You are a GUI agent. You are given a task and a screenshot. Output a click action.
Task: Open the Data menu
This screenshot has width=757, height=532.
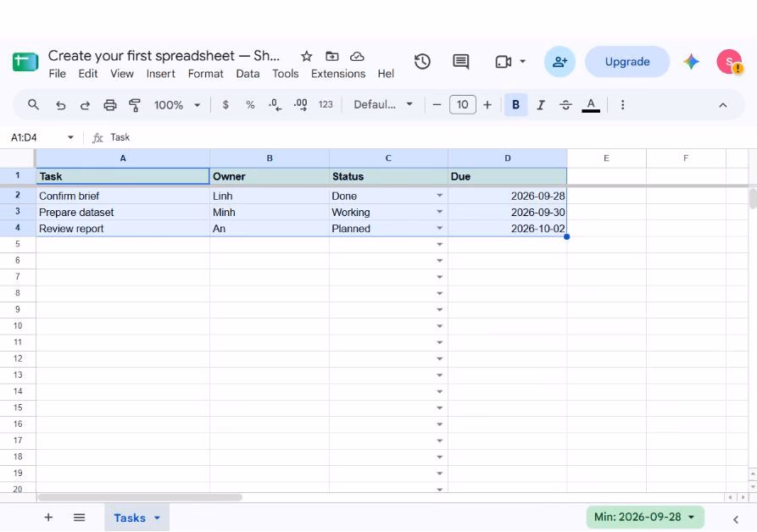[248, 74]
